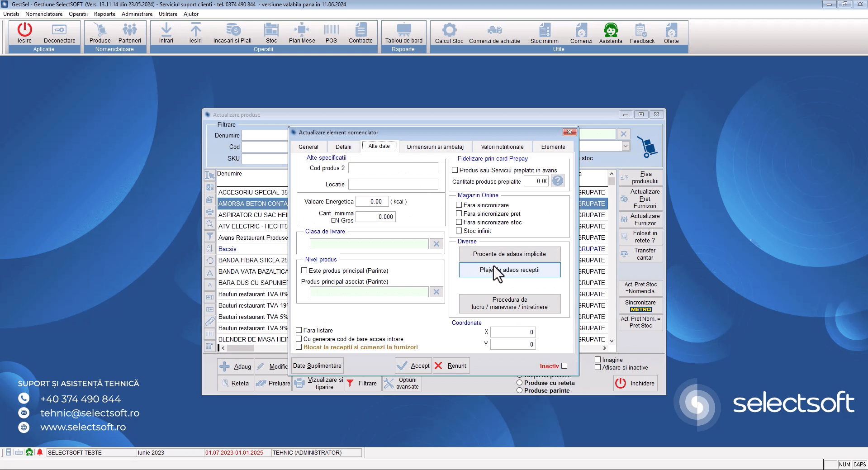This screenshot has width=868, height=470.
Task: Click the help question mark icon
Action: [558, 181]
